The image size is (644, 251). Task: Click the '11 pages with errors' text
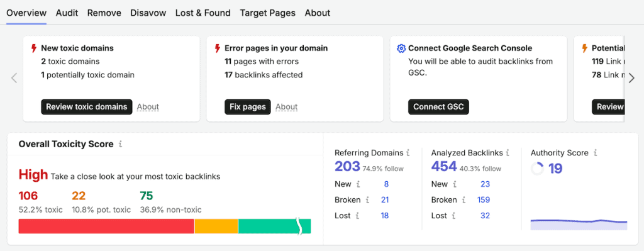[x=262, y=62]
